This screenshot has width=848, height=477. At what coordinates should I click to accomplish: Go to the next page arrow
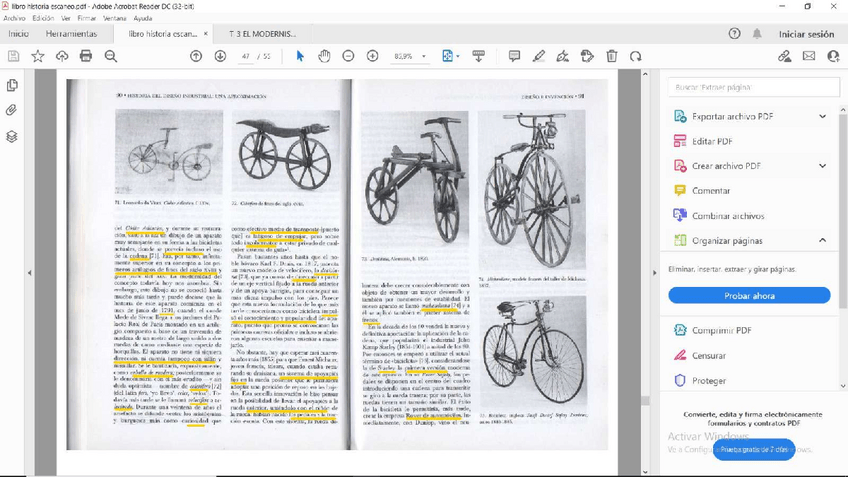pyautogui.click(x=220, y=56)
